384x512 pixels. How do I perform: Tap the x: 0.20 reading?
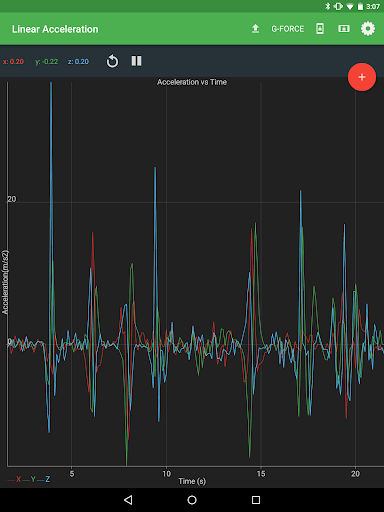click(13, 62)
